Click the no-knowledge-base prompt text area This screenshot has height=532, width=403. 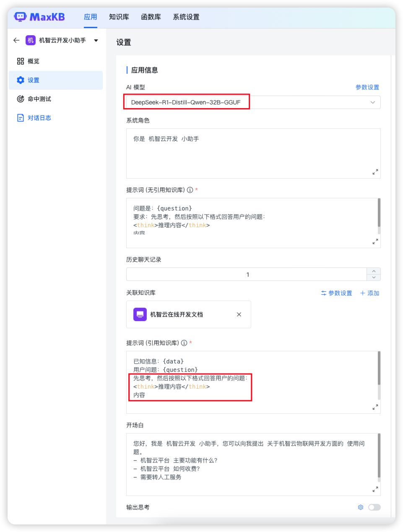[253, 223]
